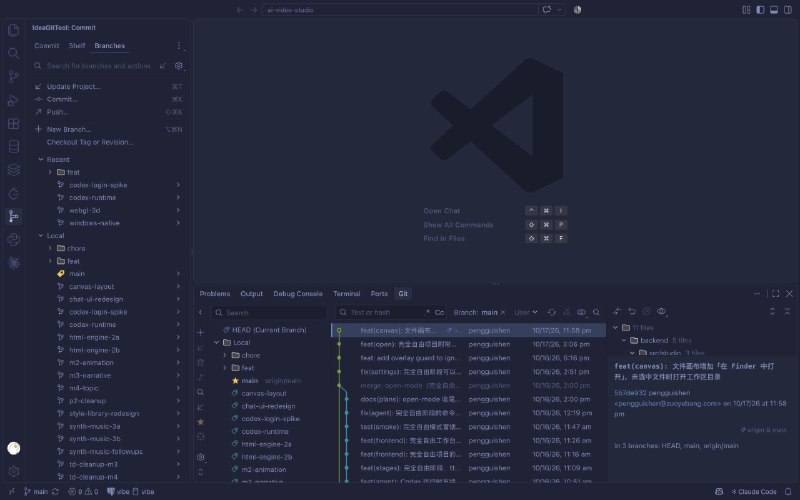Click the find magnifier in Git log toolbar
The width and height of the screenshot is (800, 500).
[596, 312]
